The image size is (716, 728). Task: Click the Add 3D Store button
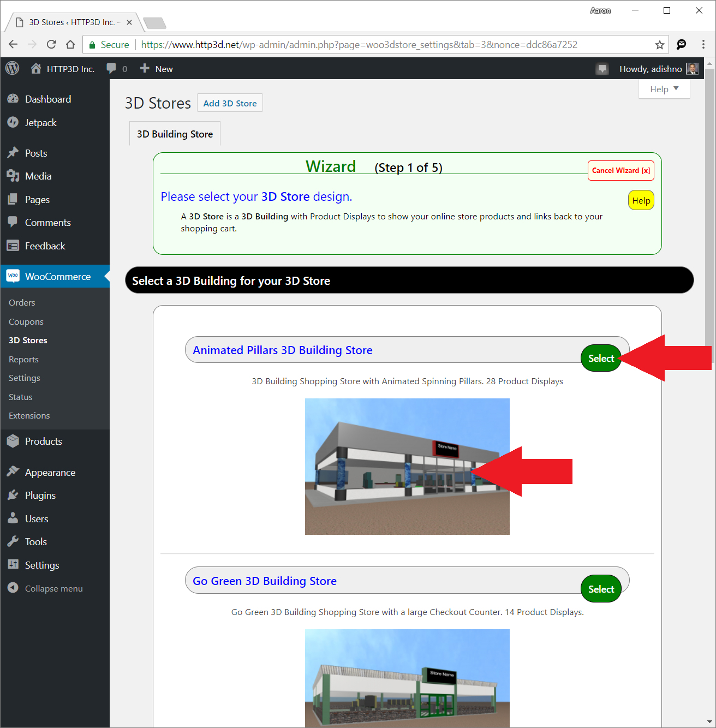tap(230, 103)
